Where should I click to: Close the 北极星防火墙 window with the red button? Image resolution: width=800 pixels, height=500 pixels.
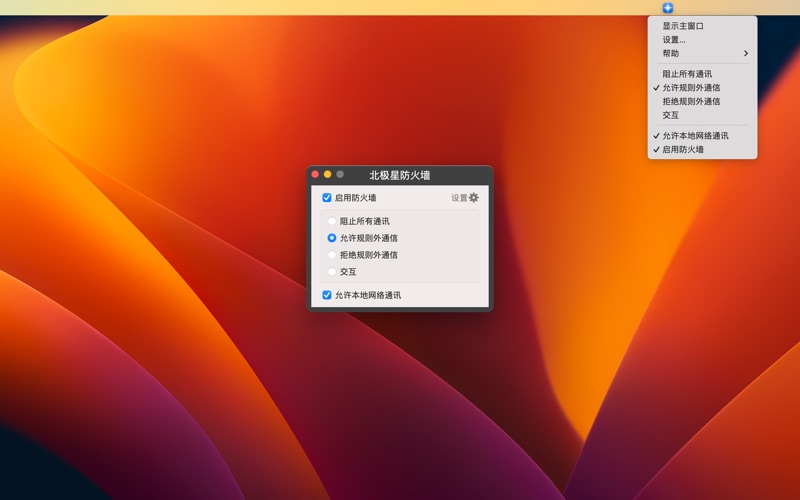pyautogui.click(x=316, y=175)
